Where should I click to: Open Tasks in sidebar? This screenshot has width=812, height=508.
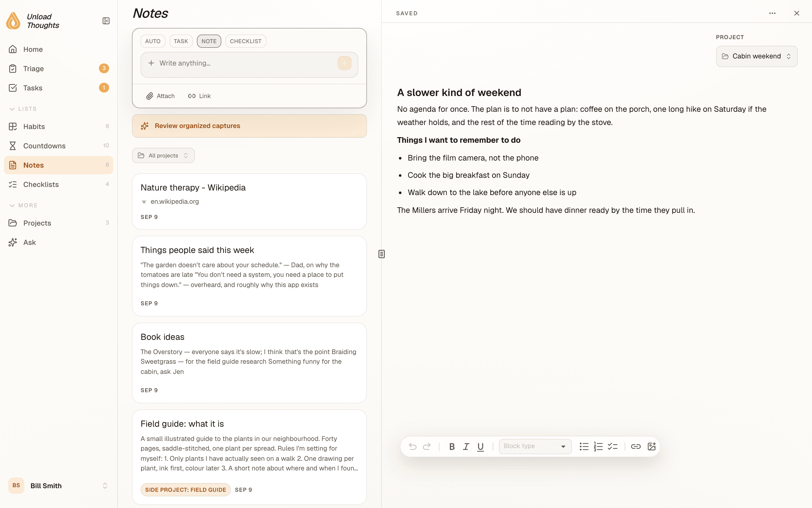[x=59, y=88]
